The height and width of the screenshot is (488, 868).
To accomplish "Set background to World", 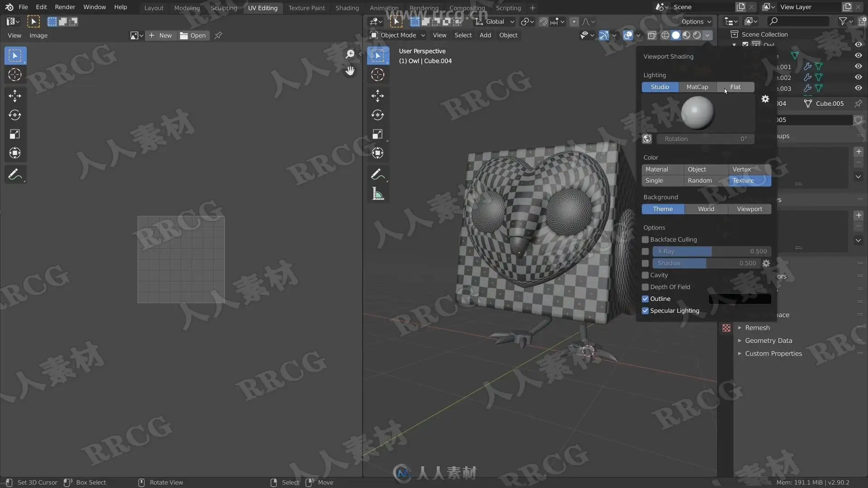I will pos(706,209).
